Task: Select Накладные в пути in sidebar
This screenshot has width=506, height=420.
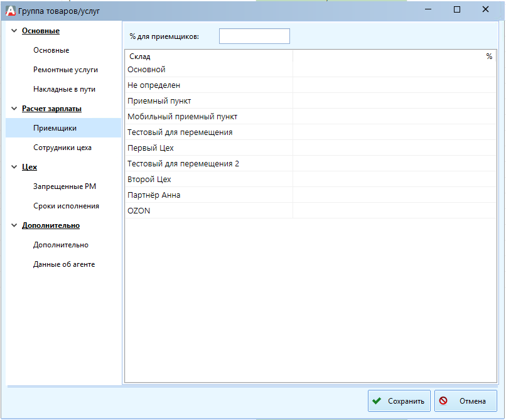Action: [64, 89]
